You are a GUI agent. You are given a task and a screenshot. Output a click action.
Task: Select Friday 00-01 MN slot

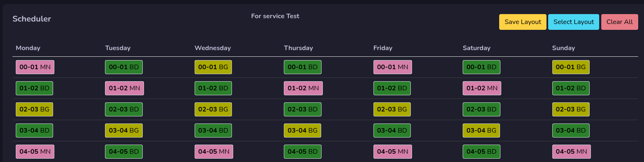pos(393,67)
